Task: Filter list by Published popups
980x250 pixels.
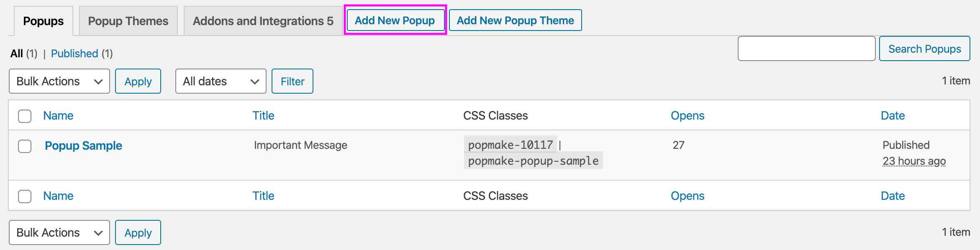Action: click(x=74, y=54)
